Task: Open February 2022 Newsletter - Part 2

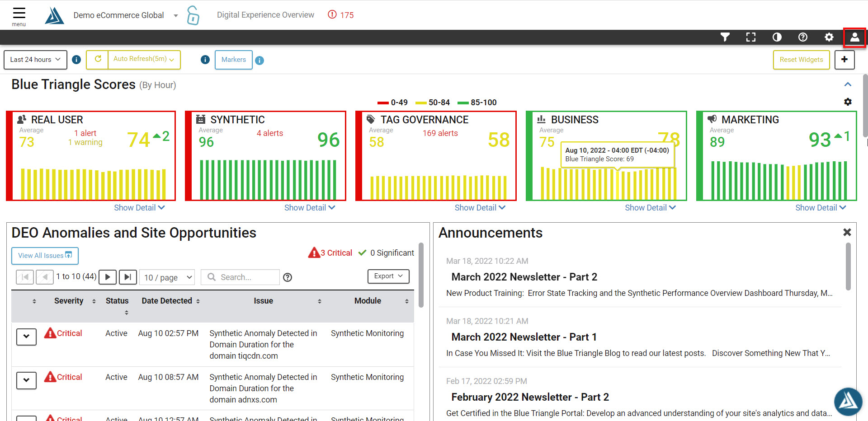Action: pyautogui.click(x=530, y=397)
